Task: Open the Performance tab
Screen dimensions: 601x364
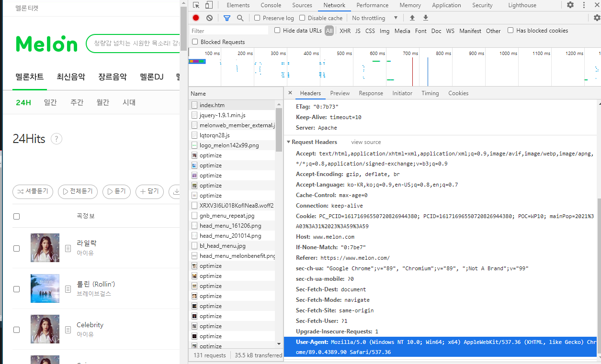Action: (373, 5)
